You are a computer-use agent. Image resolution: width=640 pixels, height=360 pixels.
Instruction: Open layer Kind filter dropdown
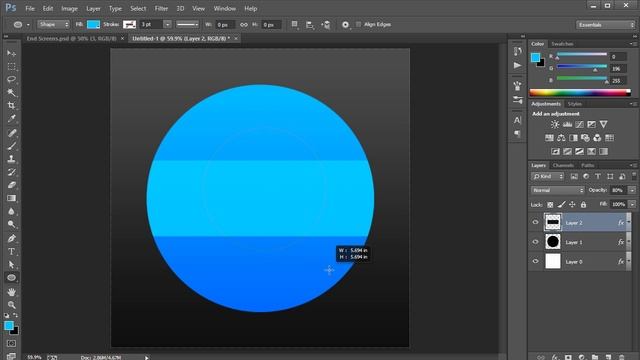(548, 176)
